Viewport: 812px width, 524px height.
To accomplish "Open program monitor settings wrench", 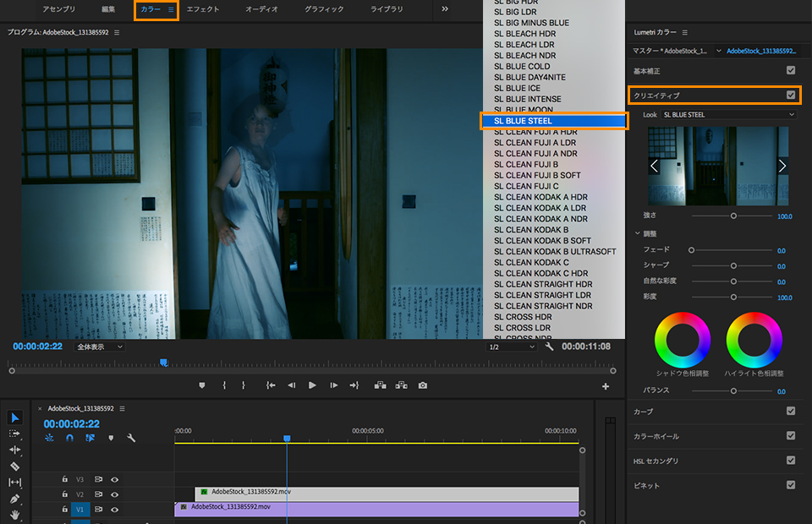I will (x=550, y=347).
